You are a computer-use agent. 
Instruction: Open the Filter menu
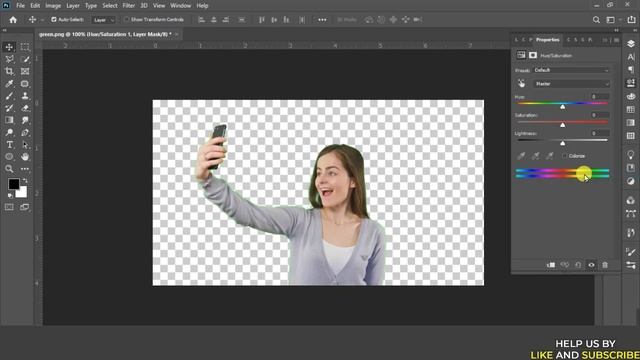tap(129, 6)
